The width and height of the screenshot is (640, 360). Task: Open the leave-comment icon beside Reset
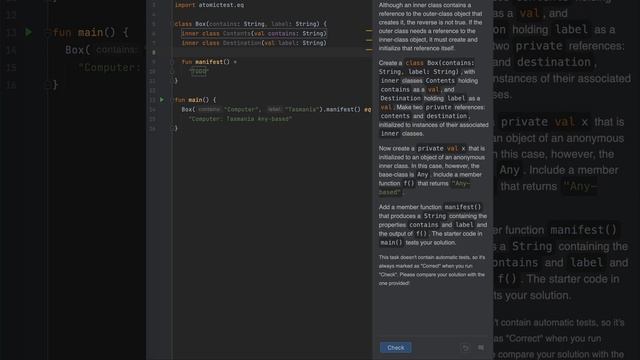coord(481,348)
